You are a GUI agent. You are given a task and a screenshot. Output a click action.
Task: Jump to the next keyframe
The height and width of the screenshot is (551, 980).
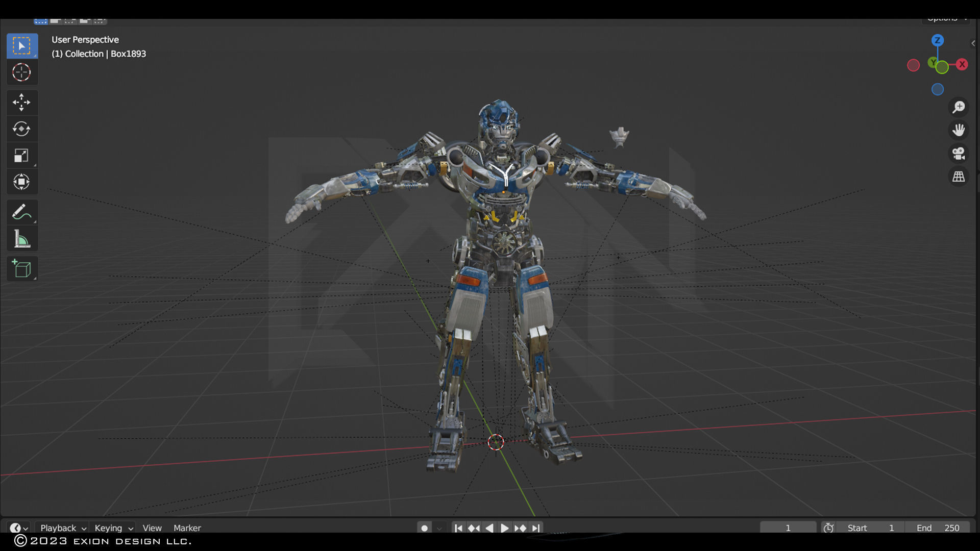coord(520,528)
